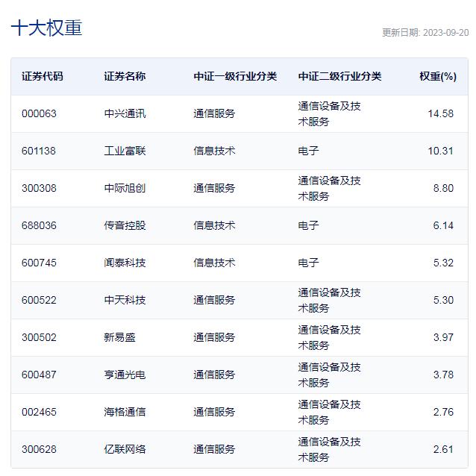The width and height of the screenshot is (476, 476).
Task: Click 通信服务 in the 亨通光电 row
Action: pos(214,375)
